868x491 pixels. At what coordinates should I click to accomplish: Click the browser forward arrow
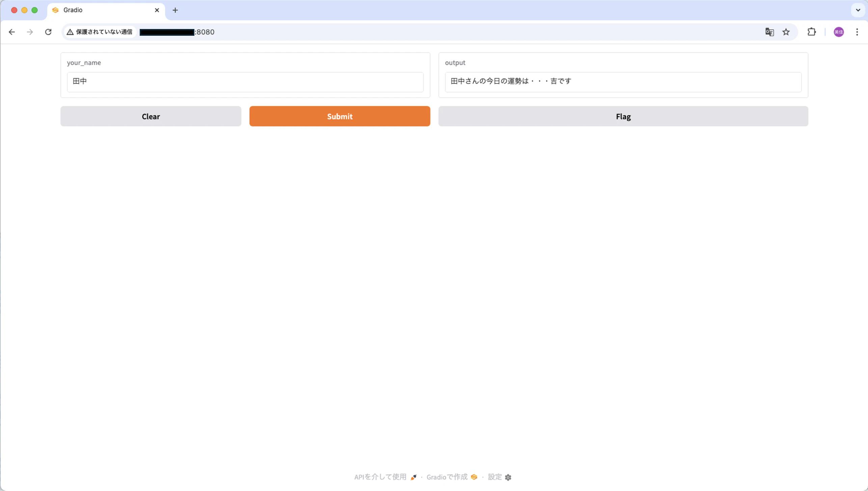30,32
